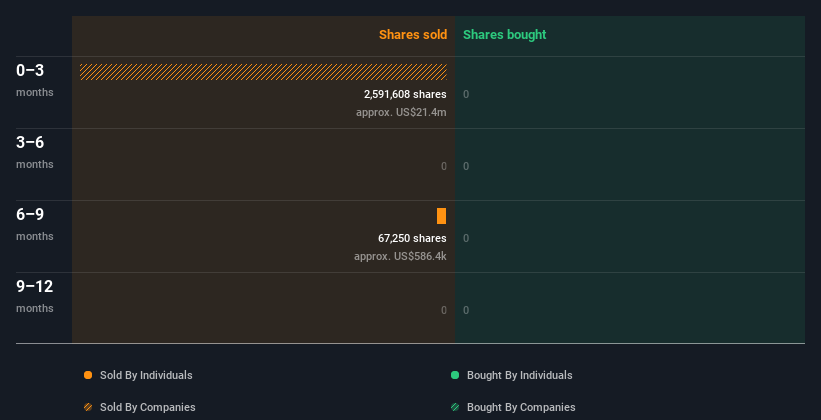Click the approx. US$21.4m text
Viewport: 821px width, 420px height.
tap(401, 112)
